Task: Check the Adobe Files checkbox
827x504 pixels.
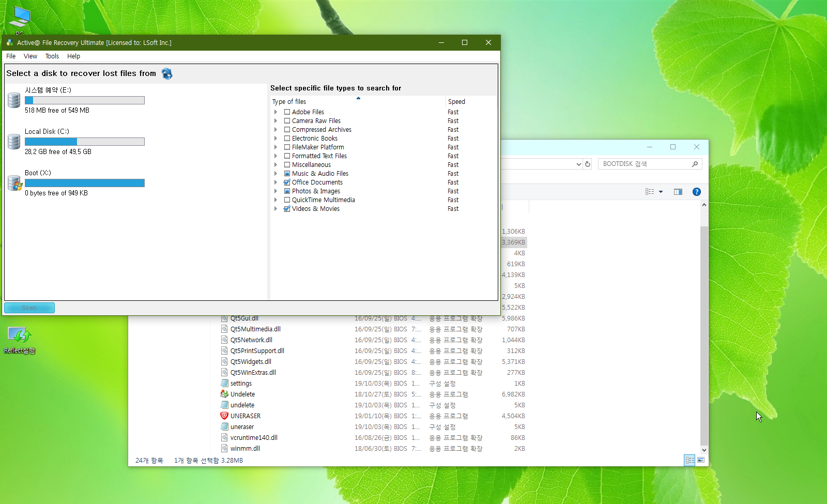Action: pyautogui.click(x=287, y=112)
